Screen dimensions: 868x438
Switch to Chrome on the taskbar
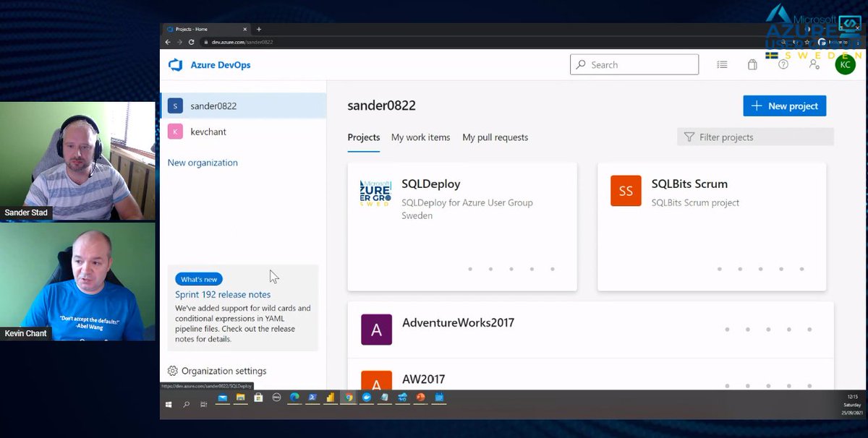pos(349,398)
